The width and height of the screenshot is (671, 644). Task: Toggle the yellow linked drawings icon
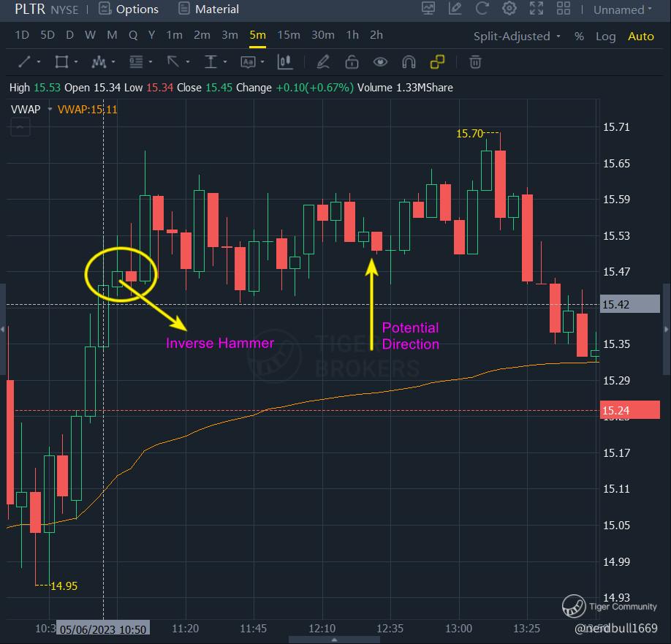(437, 62)
